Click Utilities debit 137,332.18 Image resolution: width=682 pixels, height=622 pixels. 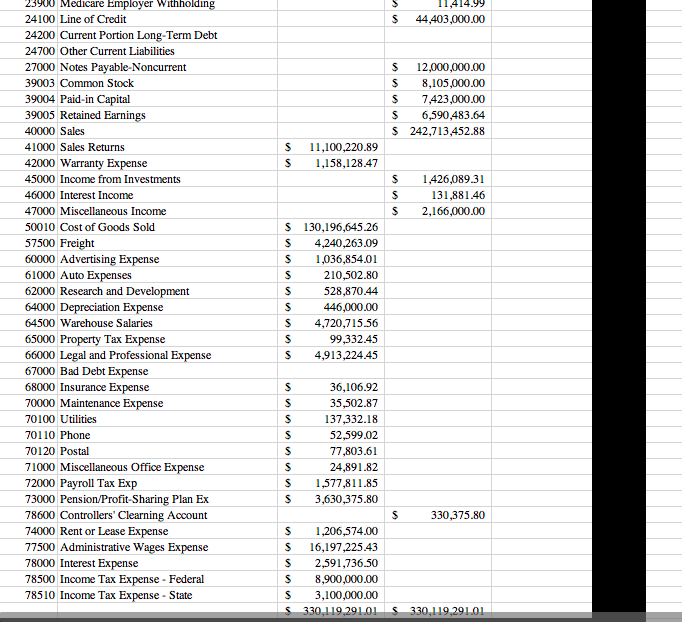pos(351,419)
